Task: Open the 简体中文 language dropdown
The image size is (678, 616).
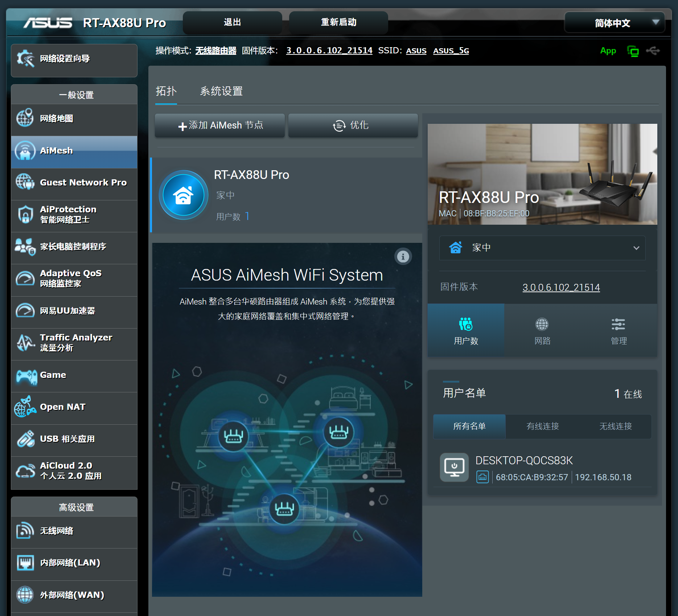Action: [615, 23]
